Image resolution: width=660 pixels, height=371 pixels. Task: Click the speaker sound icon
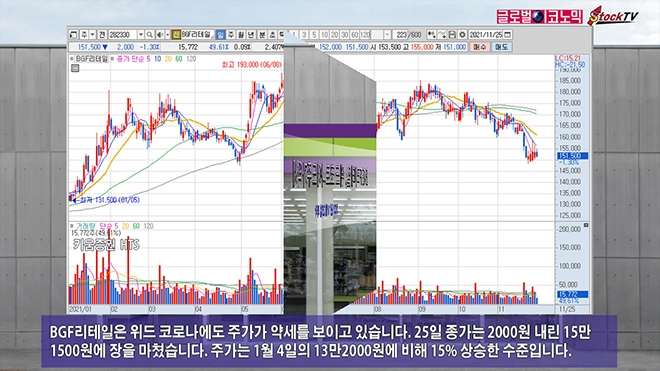pos(160,35)
